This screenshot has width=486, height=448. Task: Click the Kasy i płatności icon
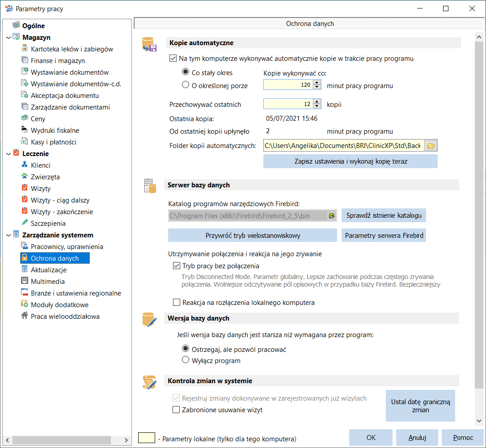tap(25, 141)
